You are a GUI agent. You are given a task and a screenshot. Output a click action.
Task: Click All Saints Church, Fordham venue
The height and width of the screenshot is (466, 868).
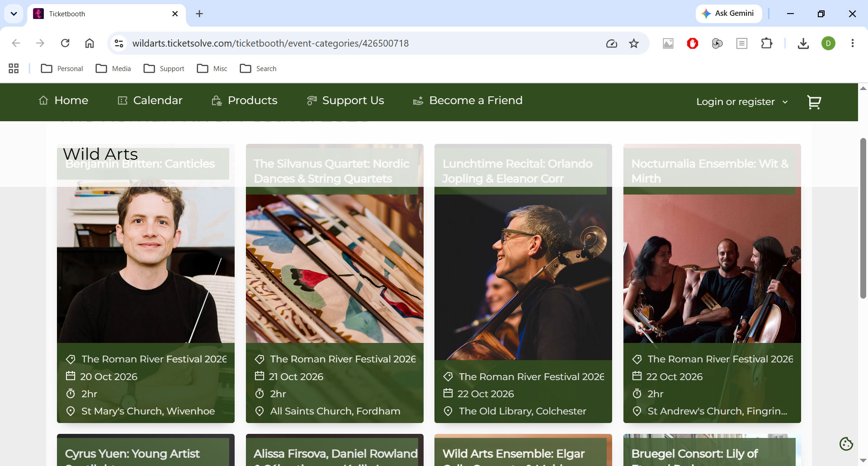(x=335, y=411)
